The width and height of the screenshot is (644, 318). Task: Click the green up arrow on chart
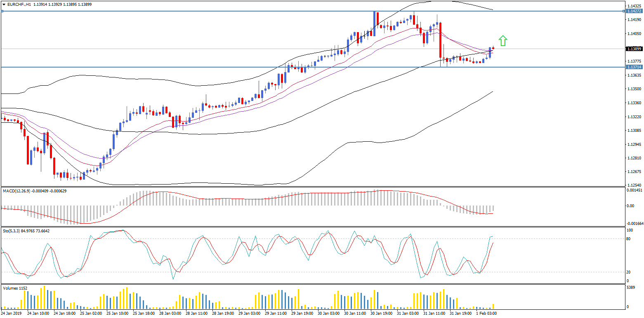(502, 40)
